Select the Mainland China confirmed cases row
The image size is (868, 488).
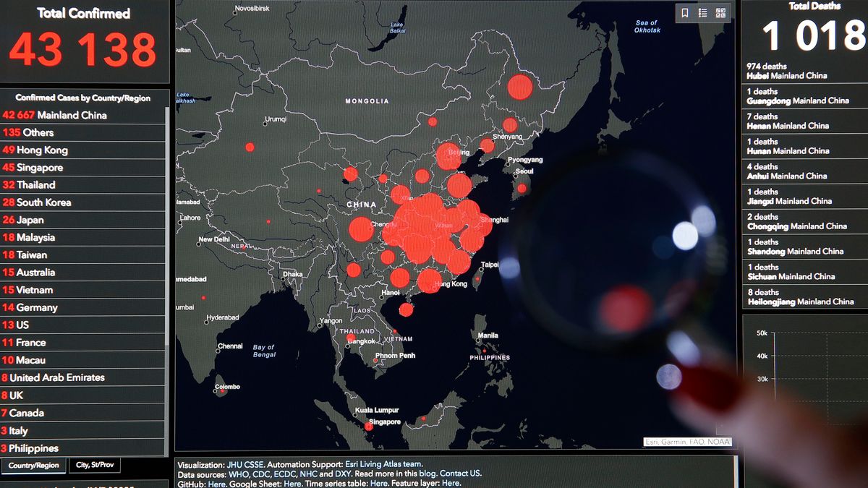point(72,115)
